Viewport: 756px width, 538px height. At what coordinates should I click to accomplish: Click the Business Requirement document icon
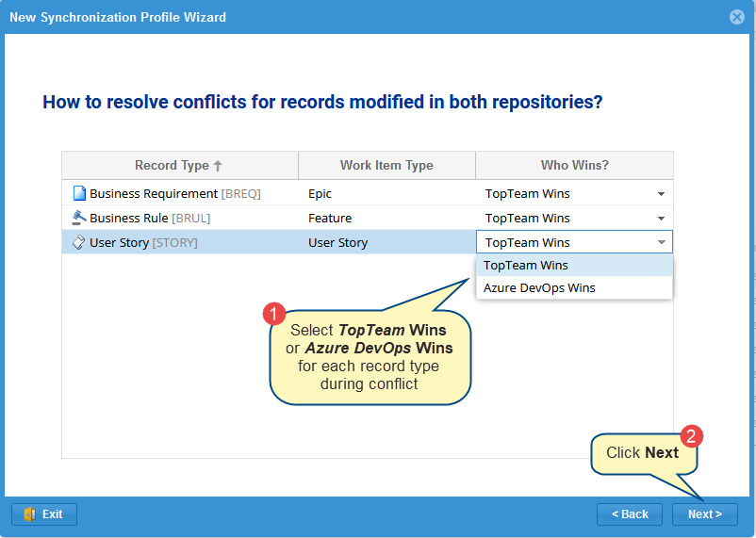[x=79, y=193]
